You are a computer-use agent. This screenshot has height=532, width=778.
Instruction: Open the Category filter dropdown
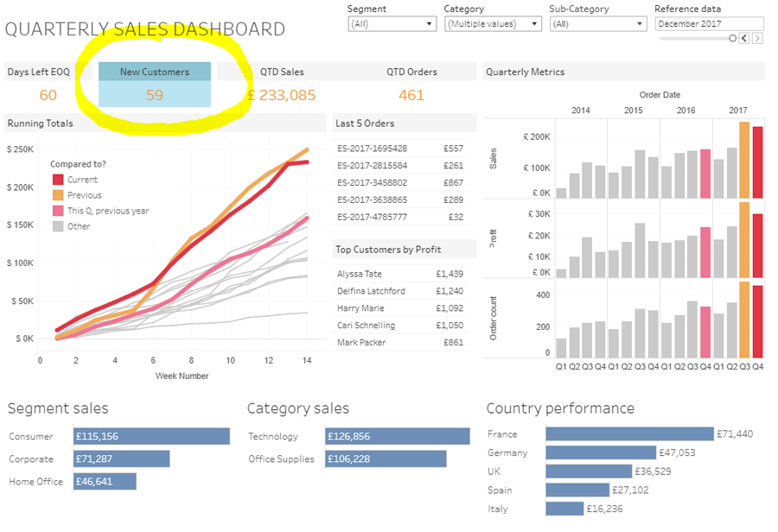(x=492, y=24)
